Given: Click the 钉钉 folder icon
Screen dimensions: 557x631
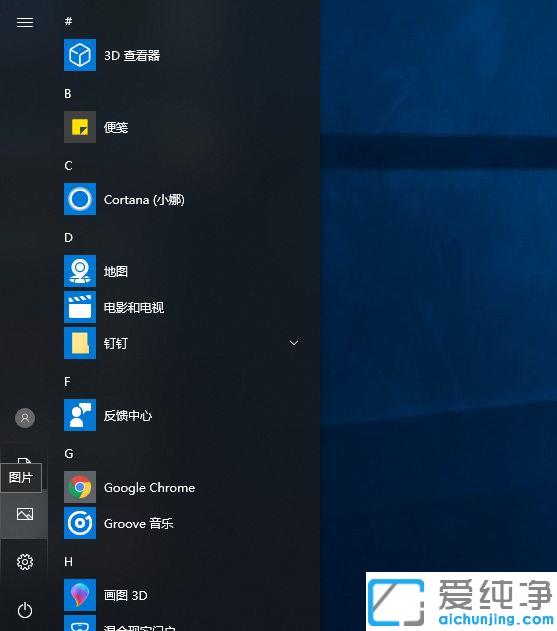Looking at the screenshot, I should pos(80,343).
